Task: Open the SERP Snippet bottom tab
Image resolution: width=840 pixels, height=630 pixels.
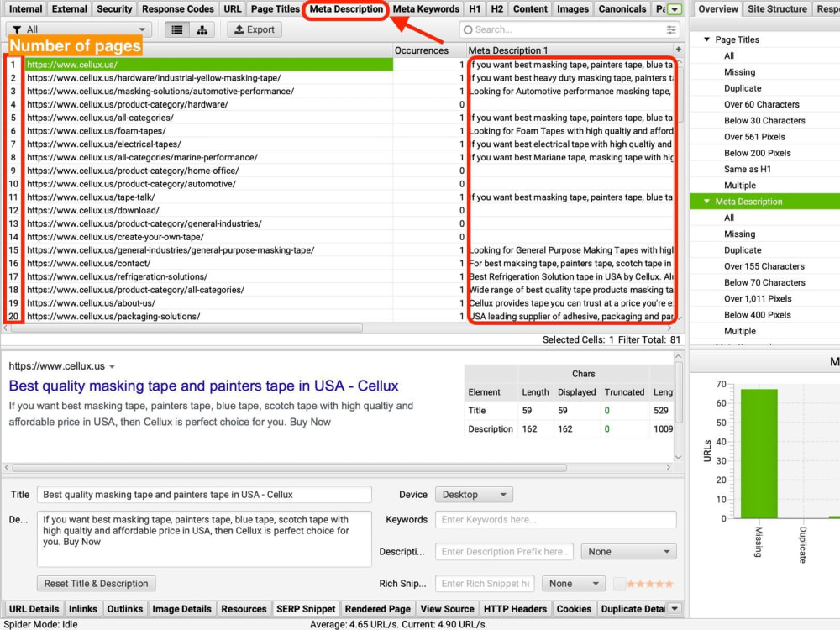Action: (306, 609)
